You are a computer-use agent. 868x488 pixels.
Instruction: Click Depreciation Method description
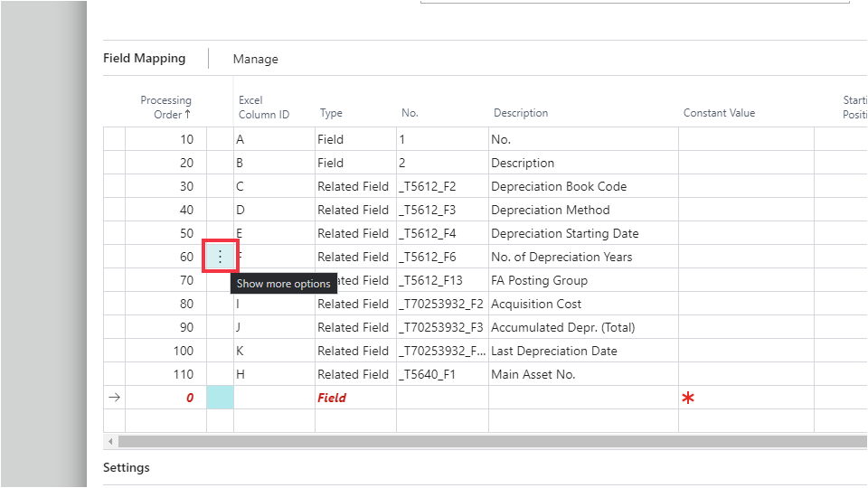click(583, 210)
